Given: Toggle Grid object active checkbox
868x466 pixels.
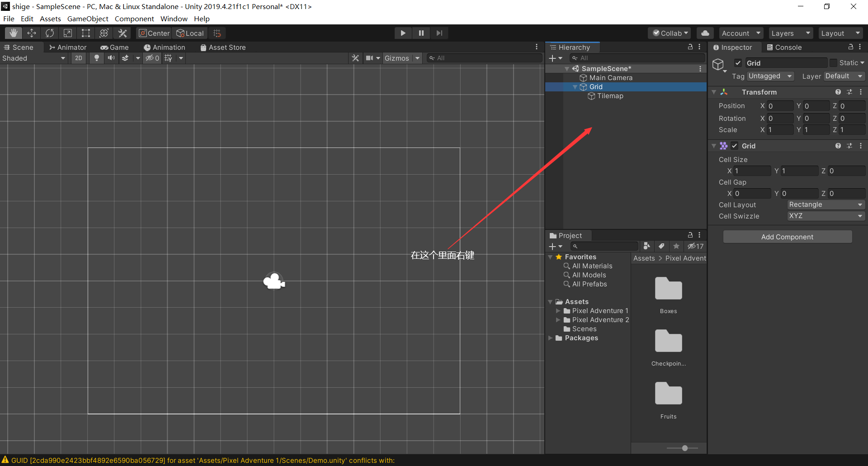Looking at the screenshot, I should pos(738,63).
